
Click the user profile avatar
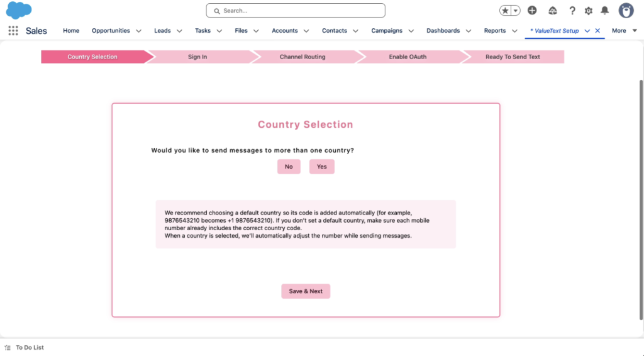(x=626, y=11)
